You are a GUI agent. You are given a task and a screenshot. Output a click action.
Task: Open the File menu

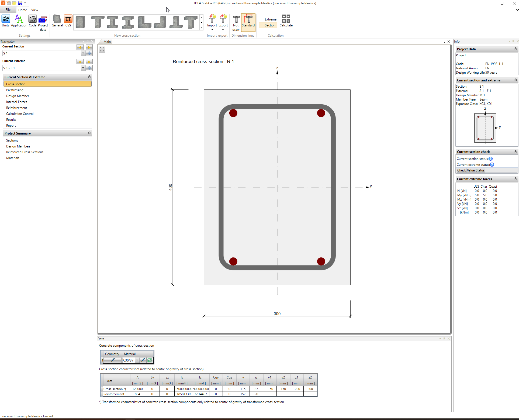8,10
